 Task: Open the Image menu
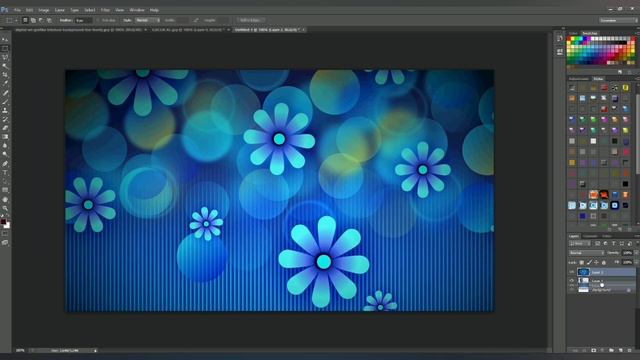[44, 10]
